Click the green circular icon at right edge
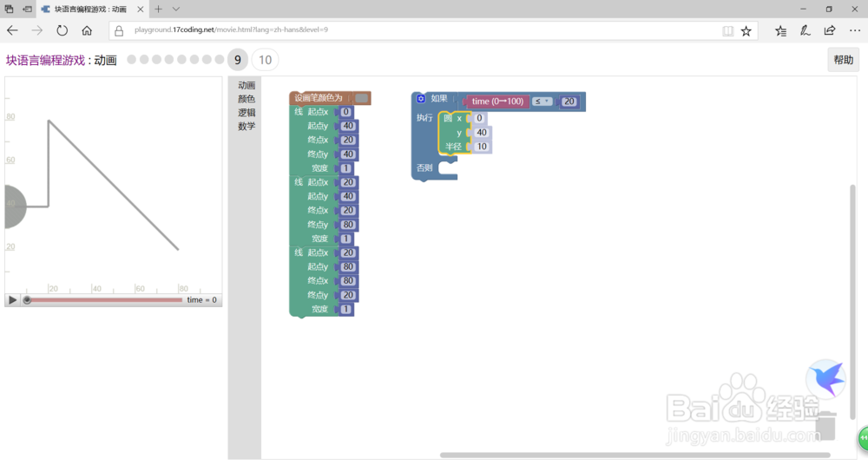Image resolution: width=868 pixels, height=465 pixels. (863, 438)
